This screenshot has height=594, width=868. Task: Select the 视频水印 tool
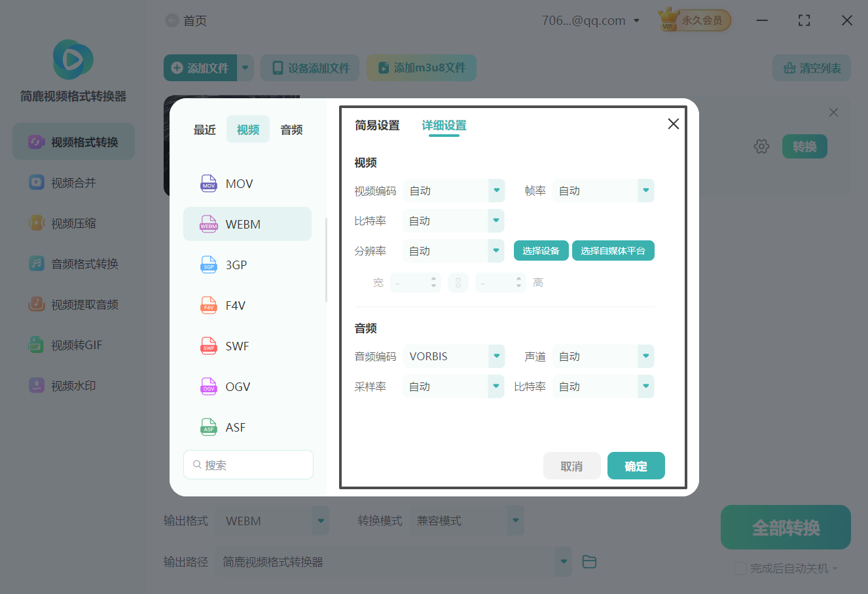(73, 385)
